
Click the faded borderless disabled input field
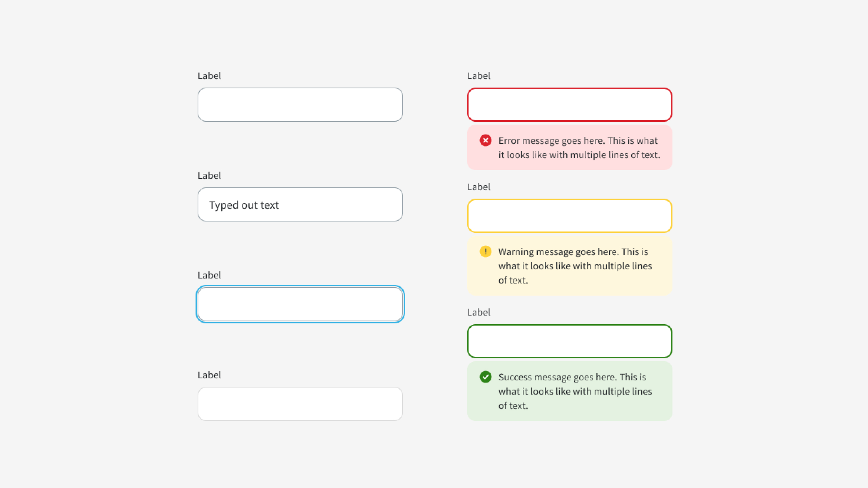coord(300,404)
